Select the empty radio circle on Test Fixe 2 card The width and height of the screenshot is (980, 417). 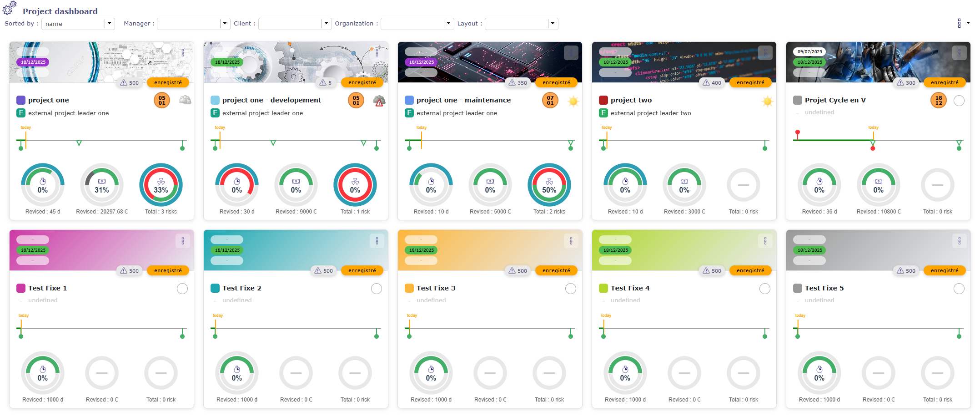[x=376, y=288]
